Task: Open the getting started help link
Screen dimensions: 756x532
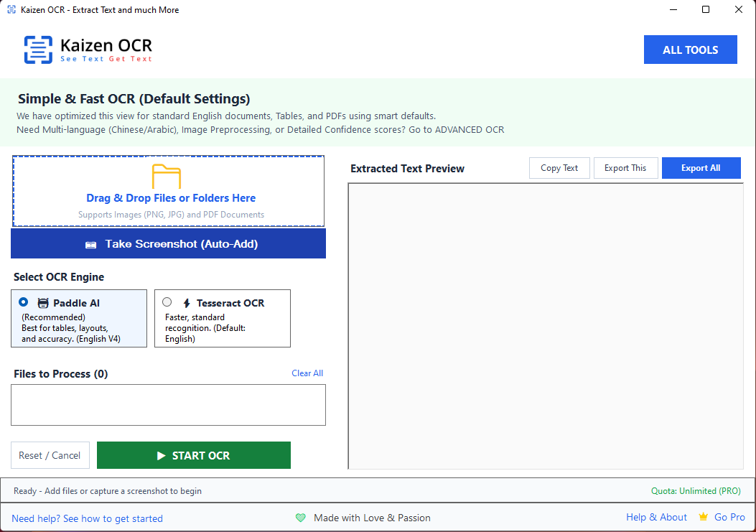Action: (87, 518)
